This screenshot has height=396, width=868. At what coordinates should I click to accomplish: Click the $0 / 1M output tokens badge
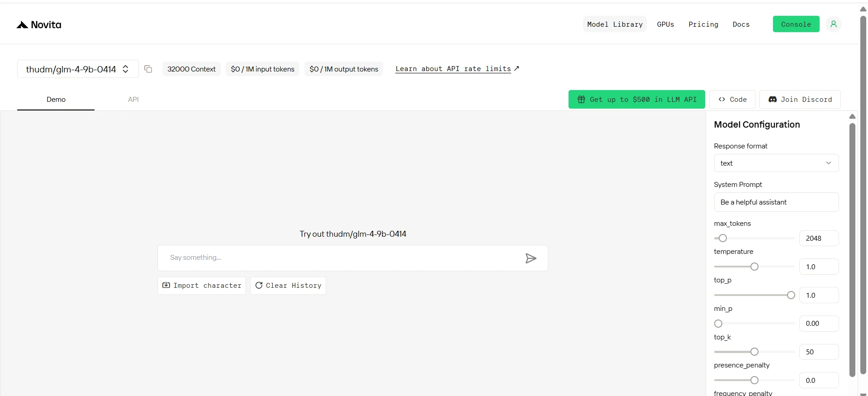point(344,69)
